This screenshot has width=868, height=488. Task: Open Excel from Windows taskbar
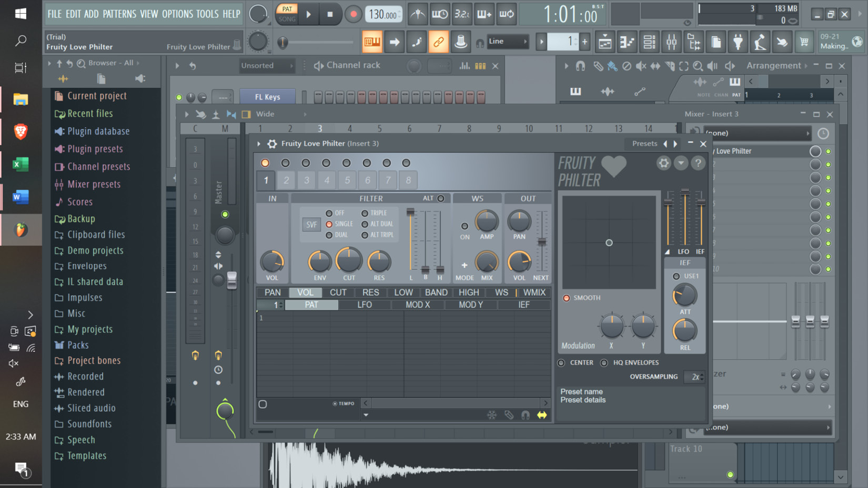[x=21, y=165]
